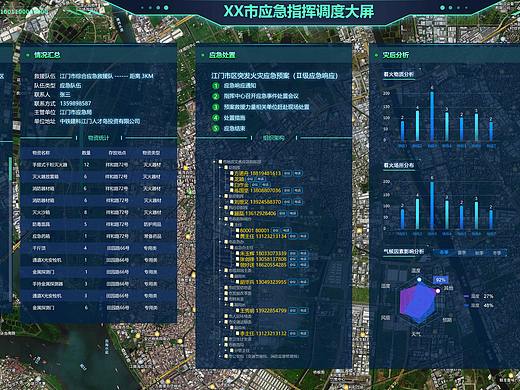Click second small button after 18819485613
Screen dimensions: 520x390
click(297, 173)
